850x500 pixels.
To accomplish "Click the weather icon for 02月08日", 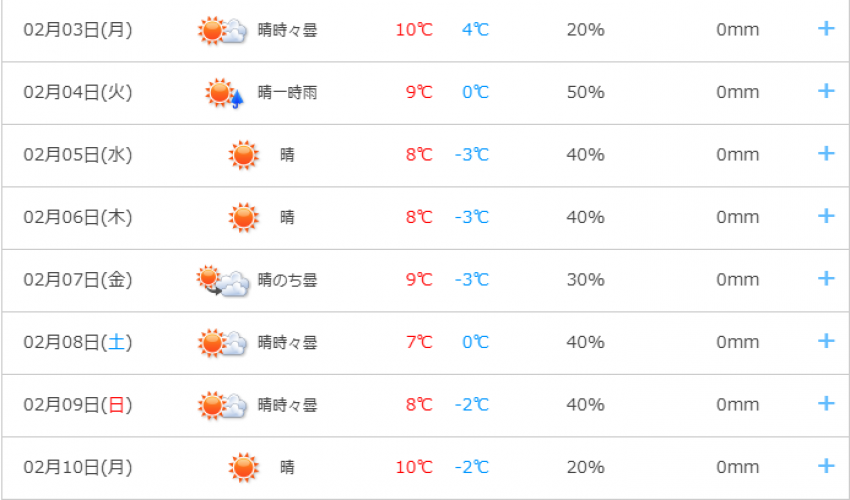I will [x=222, y=343].
